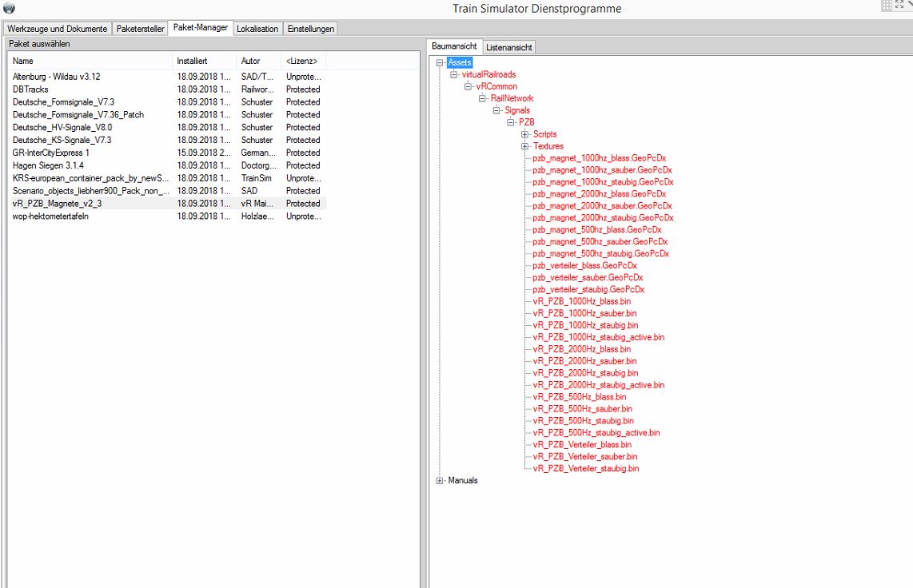Select the Textures folder label

pyautogui.click(x=548, y=146)
